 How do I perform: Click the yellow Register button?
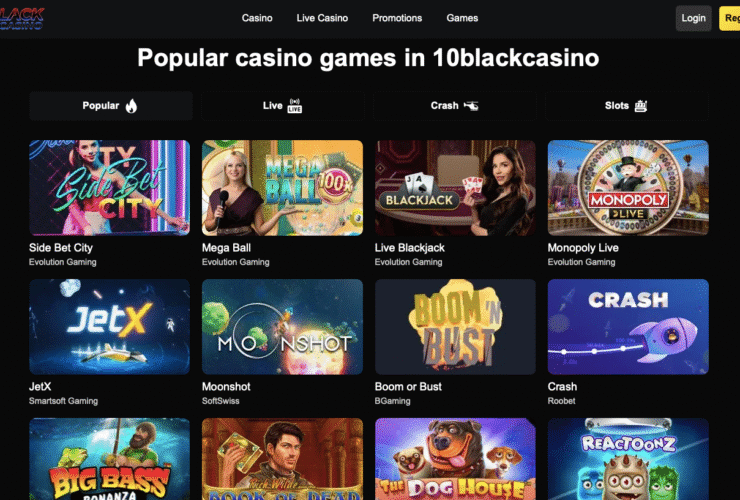coord(729,18)
